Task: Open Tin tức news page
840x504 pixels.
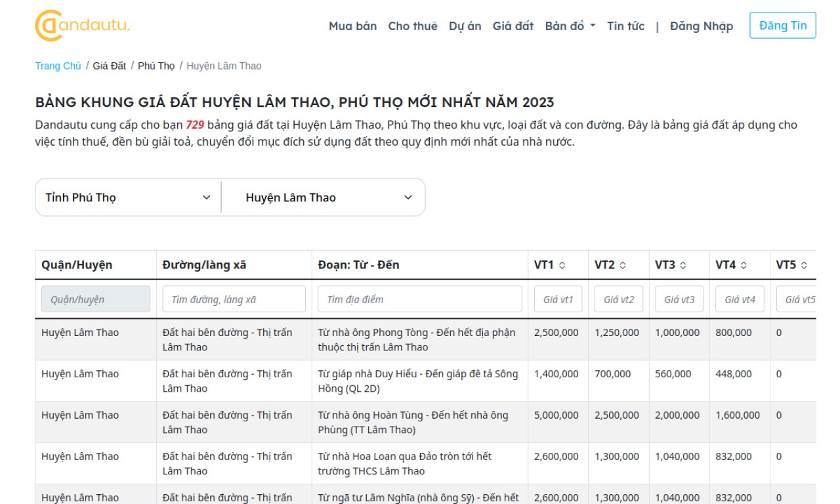Action: (625, 26)
